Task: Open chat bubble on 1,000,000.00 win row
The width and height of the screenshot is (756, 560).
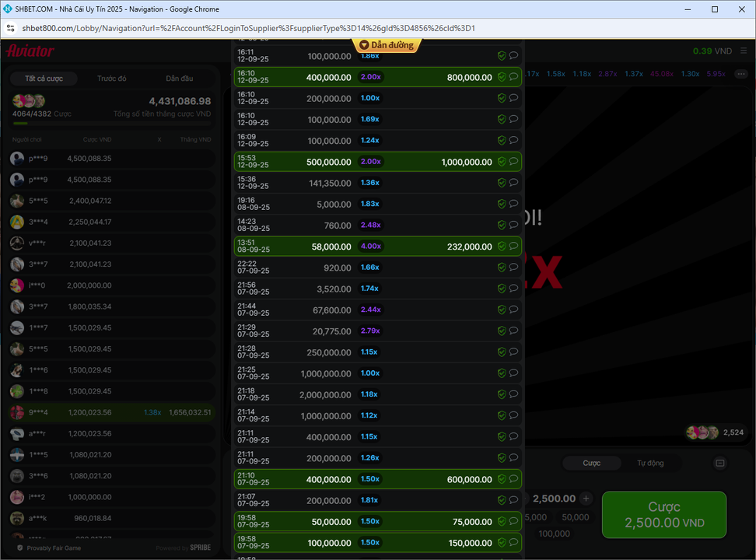Action: (x=513, y=162)
